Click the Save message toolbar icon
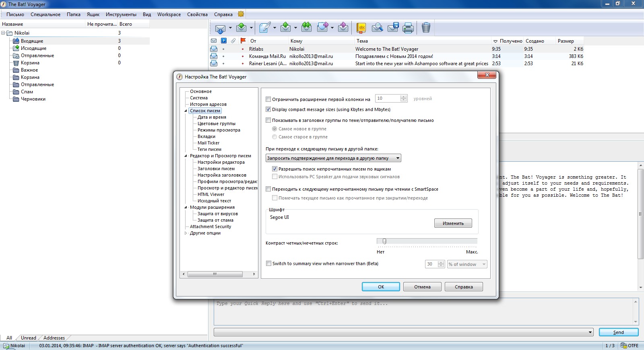644x350 pixels. pos(393,27)
